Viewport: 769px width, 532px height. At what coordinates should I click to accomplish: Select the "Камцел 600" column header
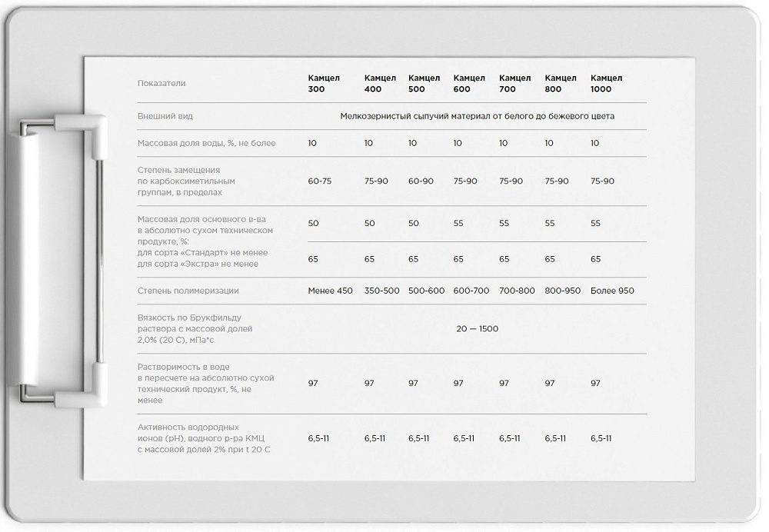(x=469, y=83)
